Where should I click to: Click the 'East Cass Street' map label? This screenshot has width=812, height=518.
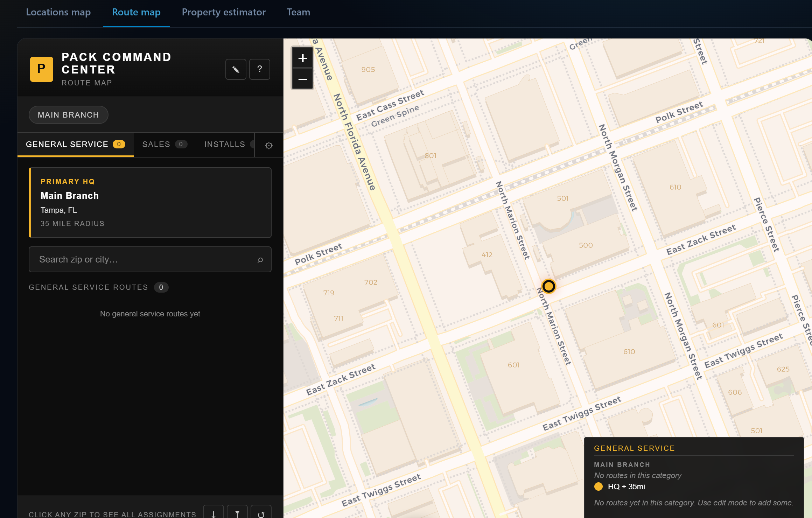390,105
